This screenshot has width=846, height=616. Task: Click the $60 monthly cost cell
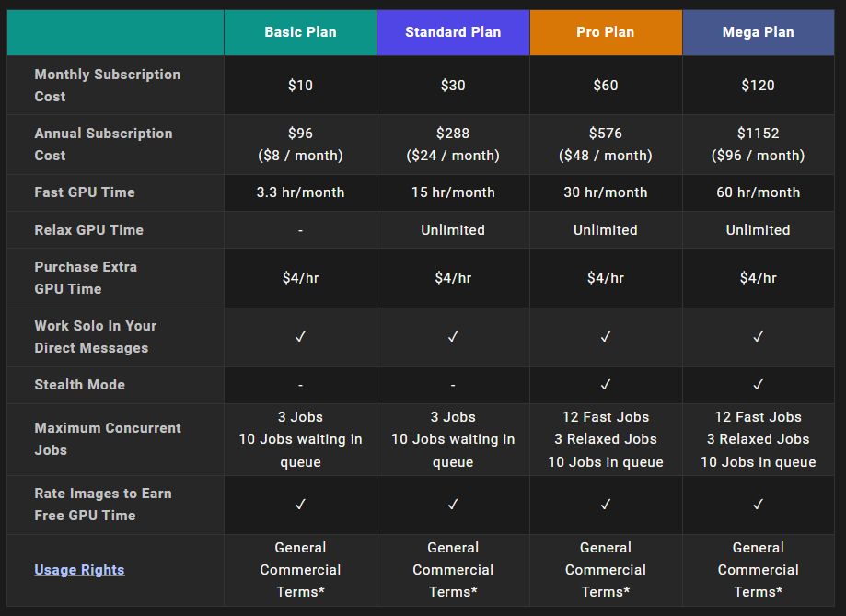606,86
